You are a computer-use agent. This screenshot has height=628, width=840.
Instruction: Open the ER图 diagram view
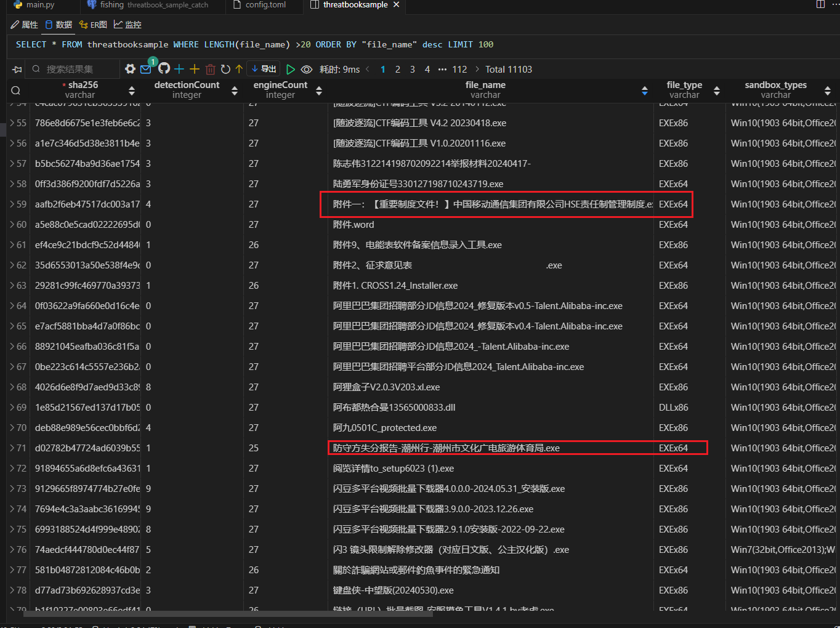93,25
